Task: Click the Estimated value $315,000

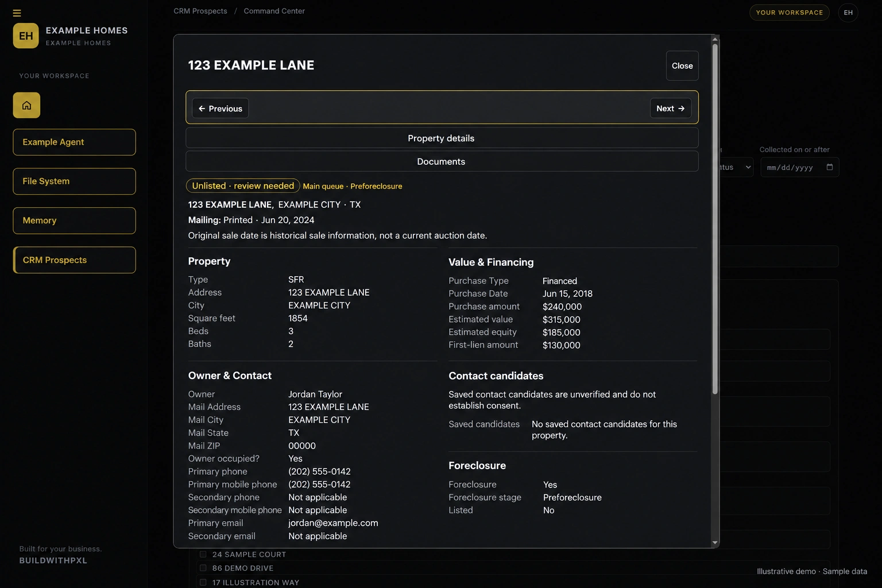Action: coord(561,319)
